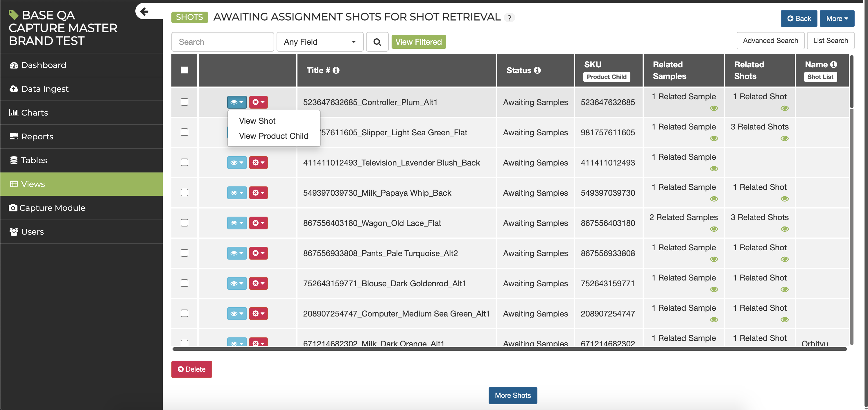Click the magnifier search icon button
This screenshot has width=868, height=410.
point(377,42)
